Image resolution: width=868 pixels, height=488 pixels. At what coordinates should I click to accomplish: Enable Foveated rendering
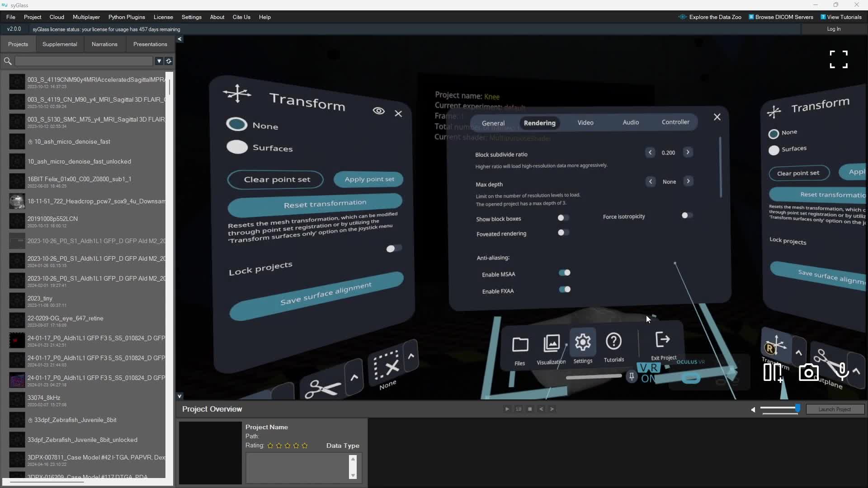pyautogui.click(x=562, y=233)
